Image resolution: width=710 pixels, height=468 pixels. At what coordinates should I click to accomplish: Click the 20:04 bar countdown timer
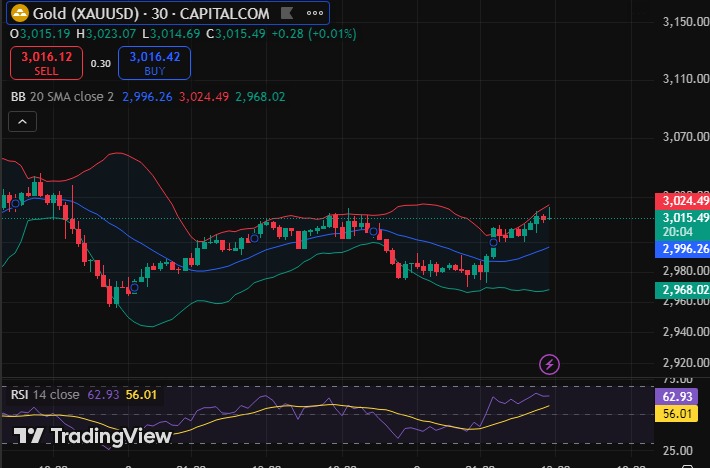click(677, 232)
